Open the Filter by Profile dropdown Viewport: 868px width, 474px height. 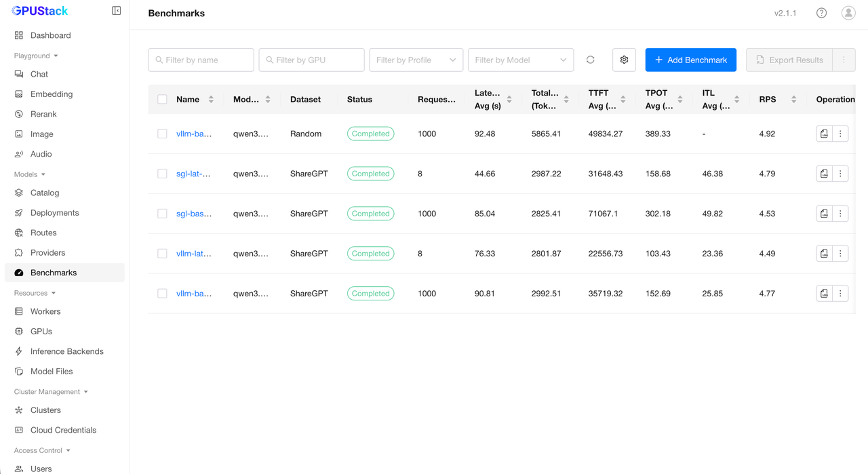point(416,60)
